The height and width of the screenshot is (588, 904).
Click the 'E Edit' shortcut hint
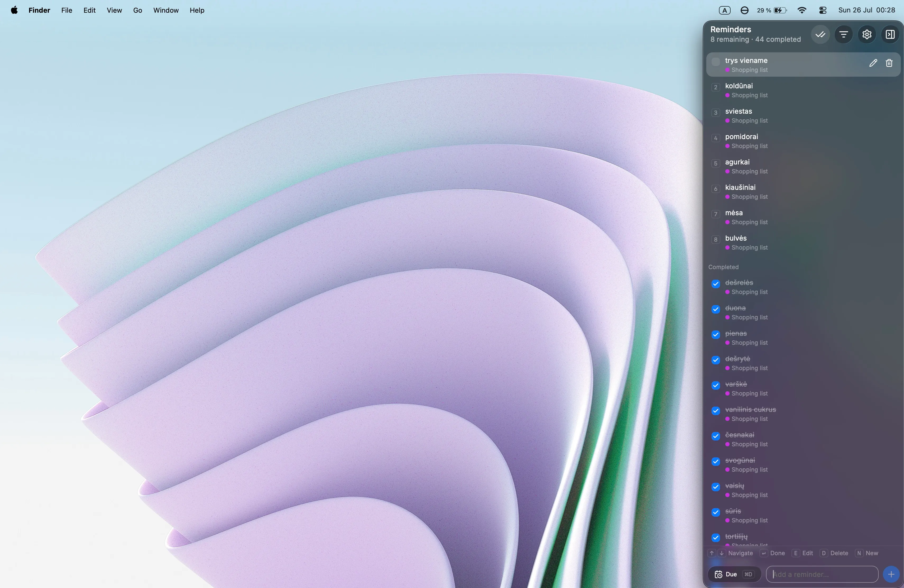[x=802, y=553]
